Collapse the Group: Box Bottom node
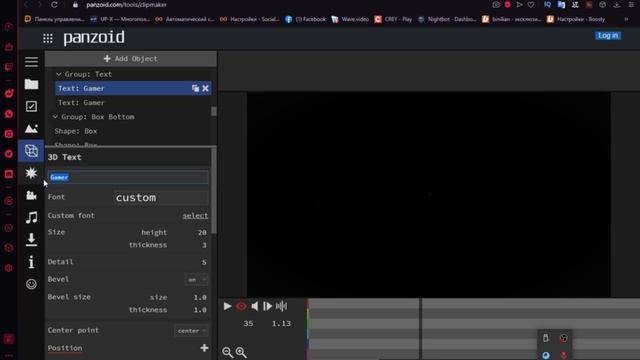The image size is (640, 360). coord(55,117)
